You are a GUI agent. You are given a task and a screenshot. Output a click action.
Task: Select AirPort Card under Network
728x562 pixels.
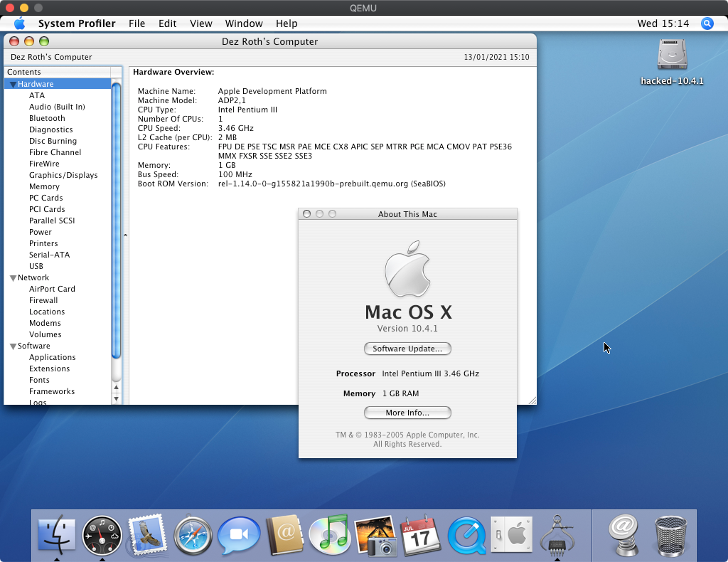pyautogui.click(x=52, y=289)
